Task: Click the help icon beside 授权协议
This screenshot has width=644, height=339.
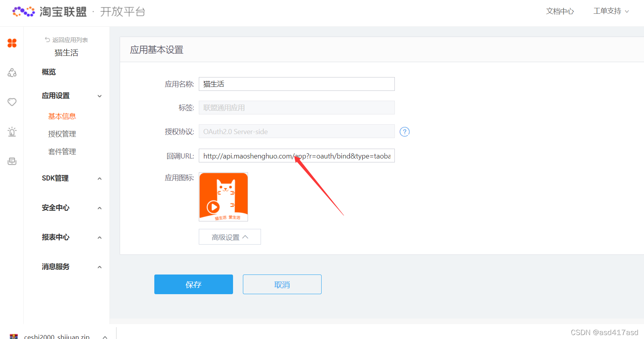Action: pos(405,132)
